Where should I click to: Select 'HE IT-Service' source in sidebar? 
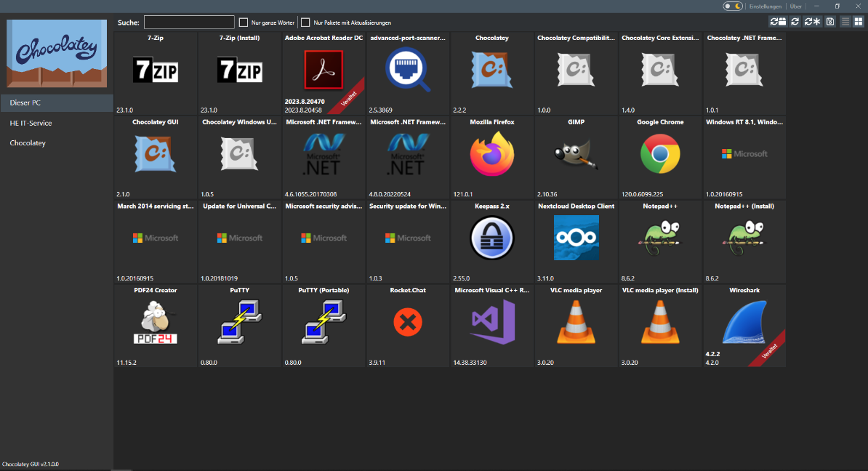coord(57,123)
